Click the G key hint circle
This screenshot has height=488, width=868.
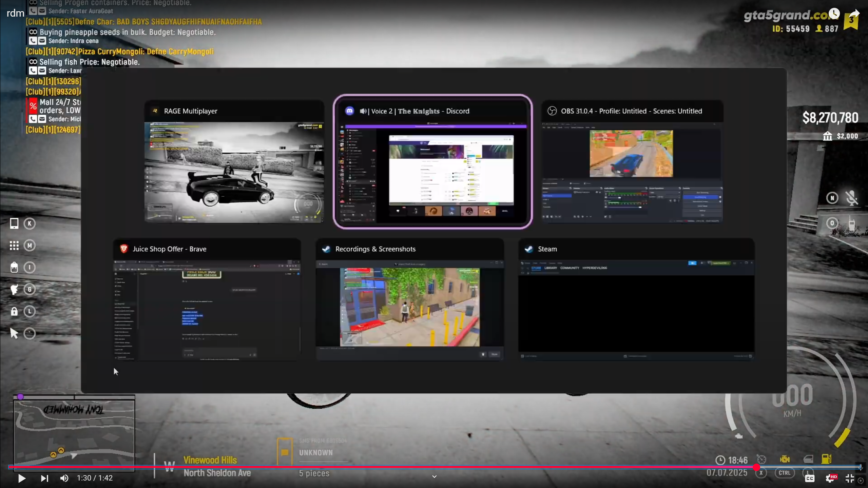tap(30, 289)
